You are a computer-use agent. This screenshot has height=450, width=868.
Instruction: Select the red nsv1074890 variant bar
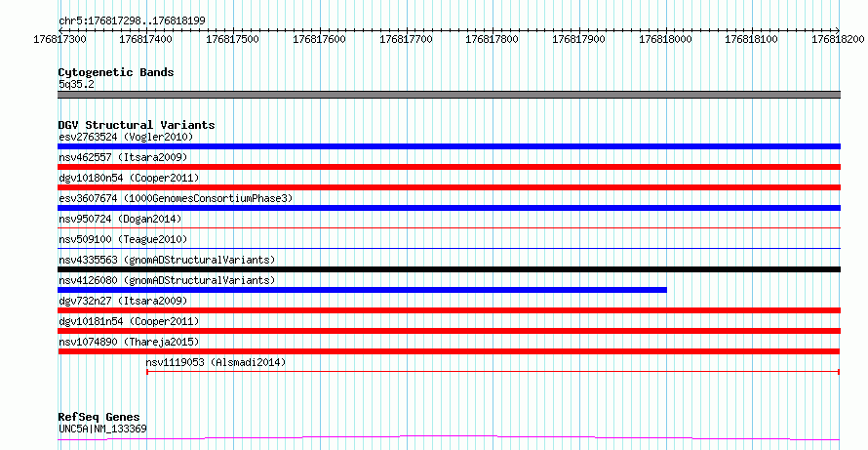449,351
